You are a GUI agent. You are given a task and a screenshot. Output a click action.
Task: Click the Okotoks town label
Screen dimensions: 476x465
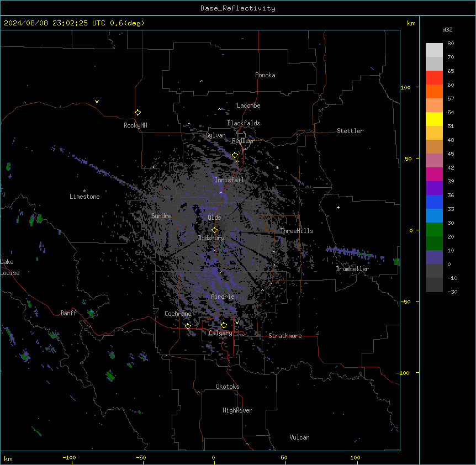point(228,387)
